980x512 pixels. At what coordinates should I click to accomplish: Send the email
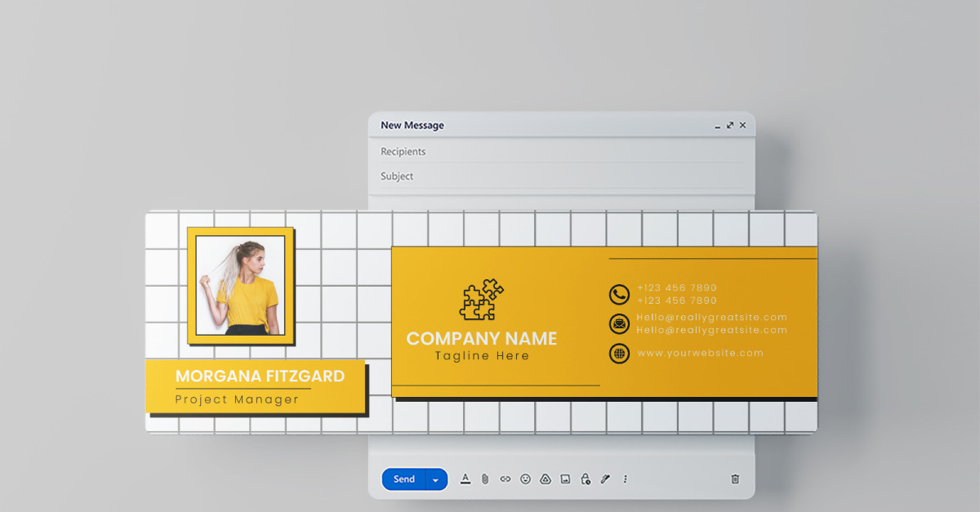click(x=403, y=479)
